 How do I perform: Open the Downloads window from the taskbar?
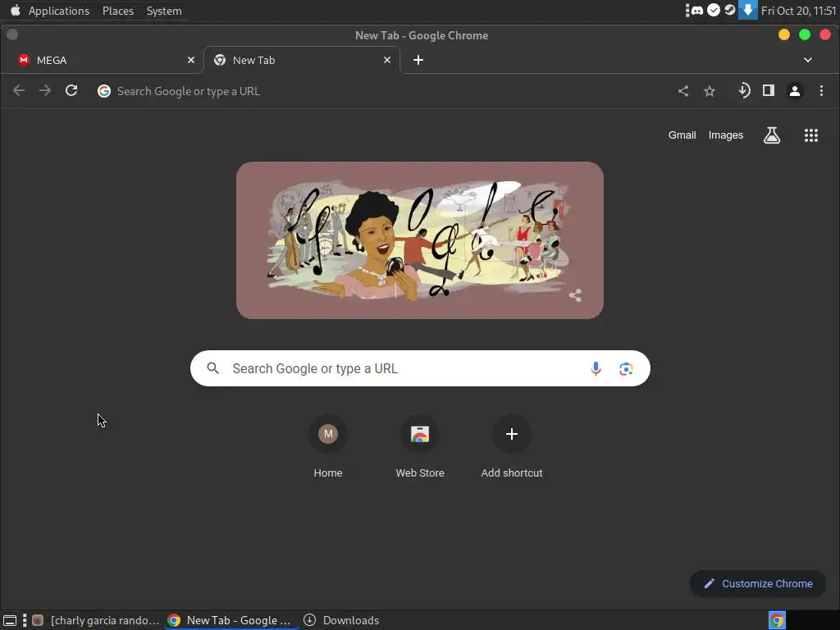pos(342,620)
